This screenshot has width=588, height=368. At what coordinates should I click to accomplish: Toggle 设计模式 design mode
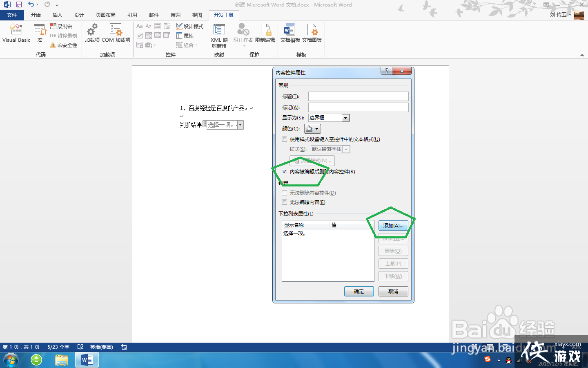click(190, 26)
